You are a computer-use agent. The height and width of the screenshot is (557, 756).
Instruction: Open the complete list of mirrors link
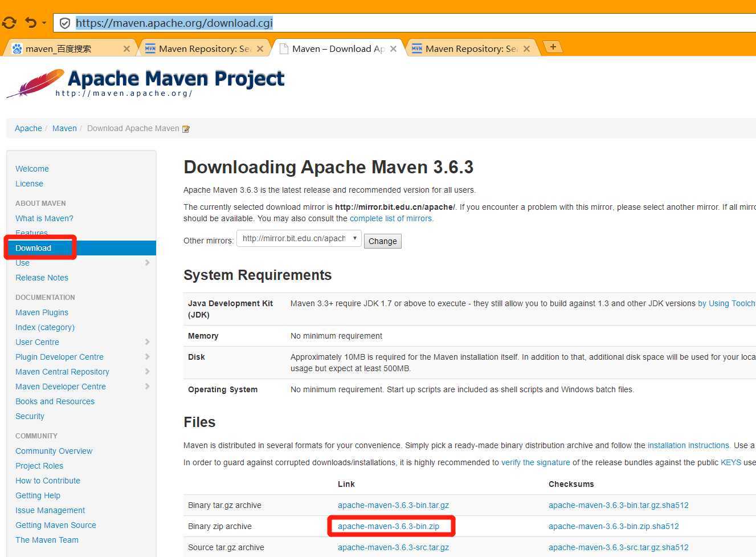tap(391, 218)
